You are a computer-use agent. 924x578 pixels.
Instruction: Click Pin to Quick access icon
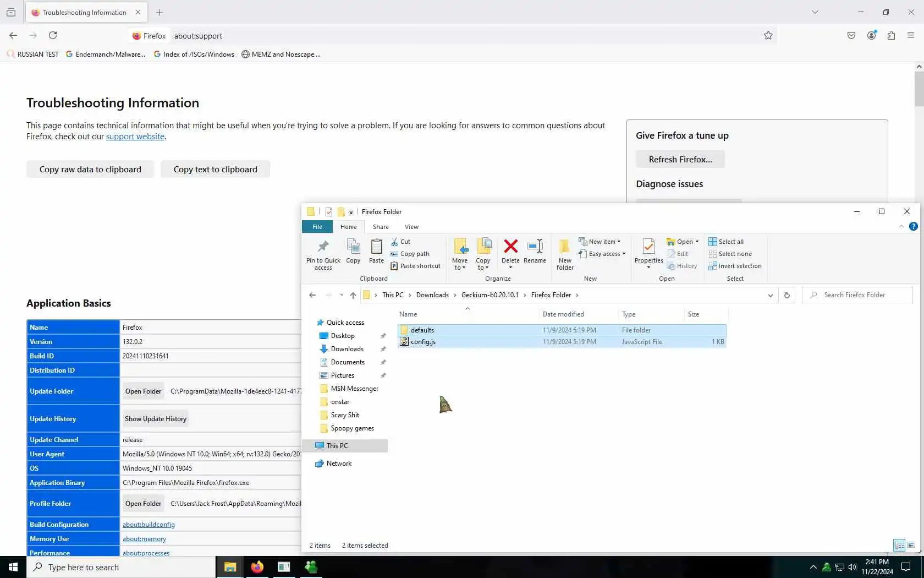323,254
